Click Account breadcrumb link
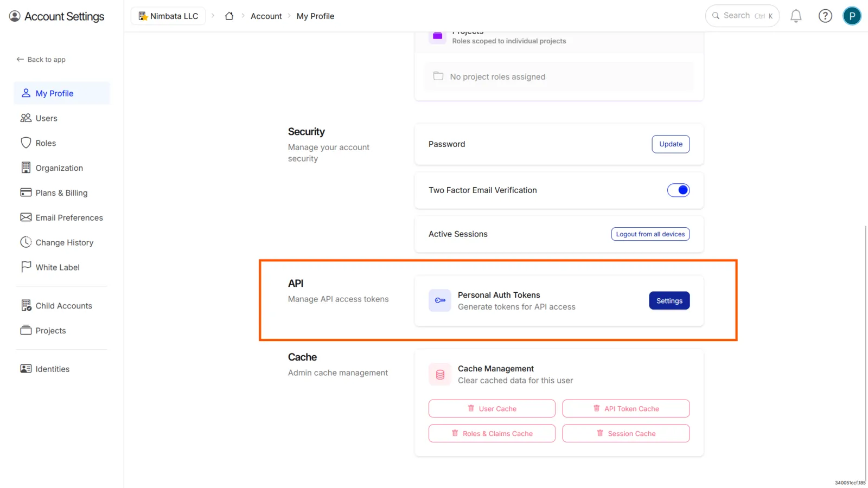Screen dimensions: 868x488 tap(266, 16)
